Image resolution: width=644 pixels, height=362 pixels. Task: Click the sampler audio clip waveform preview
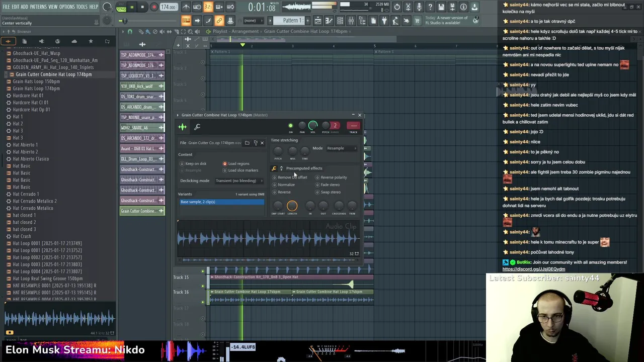click(x=268, y=239)
